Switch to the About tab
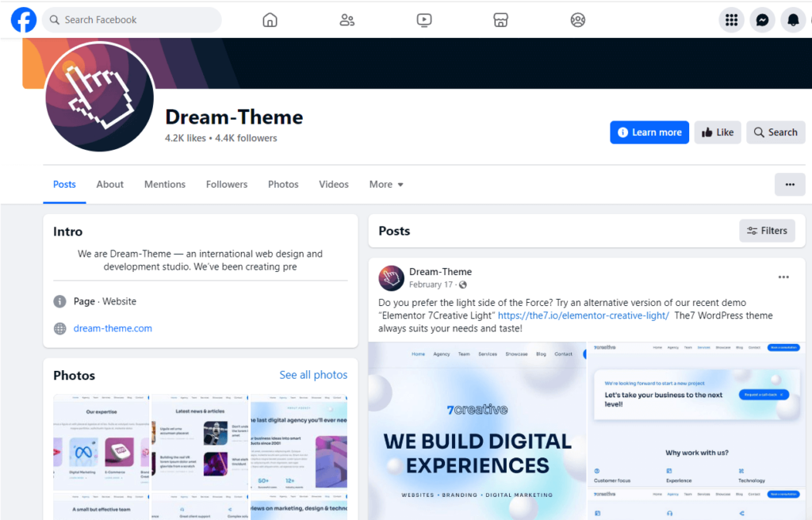The height and width of the screenshot is (520, 812). tap(109, 185)
